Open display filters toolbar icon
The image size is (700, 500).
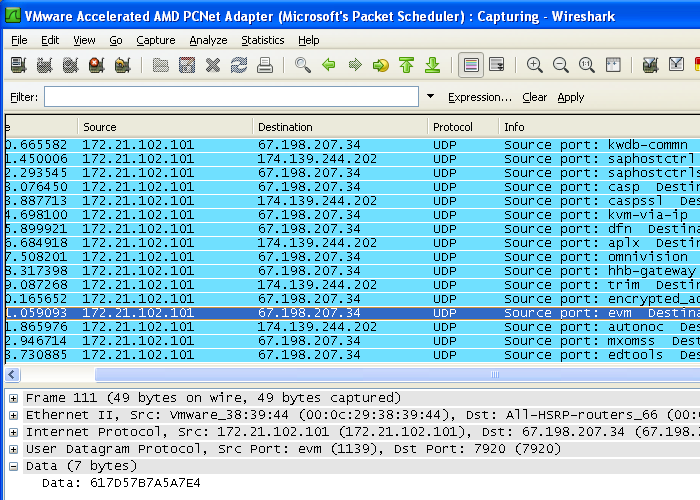[676, 65]
